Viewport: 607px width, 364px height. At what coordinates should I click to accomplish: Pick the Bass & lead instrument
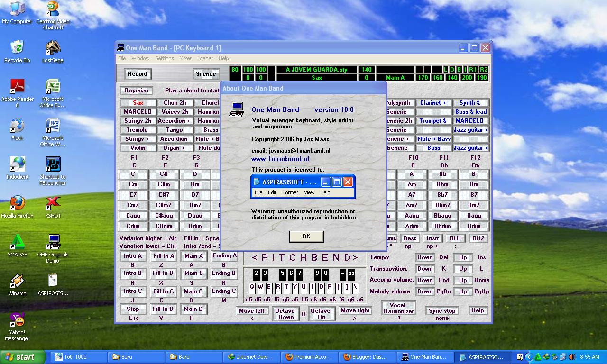(470, 112)
